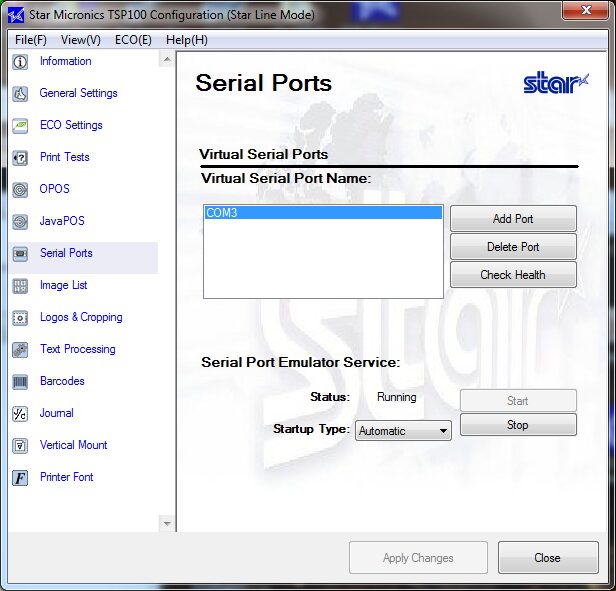Open the JavaPOS page
The width and height of the screenshot is (616, 591).
62,221
